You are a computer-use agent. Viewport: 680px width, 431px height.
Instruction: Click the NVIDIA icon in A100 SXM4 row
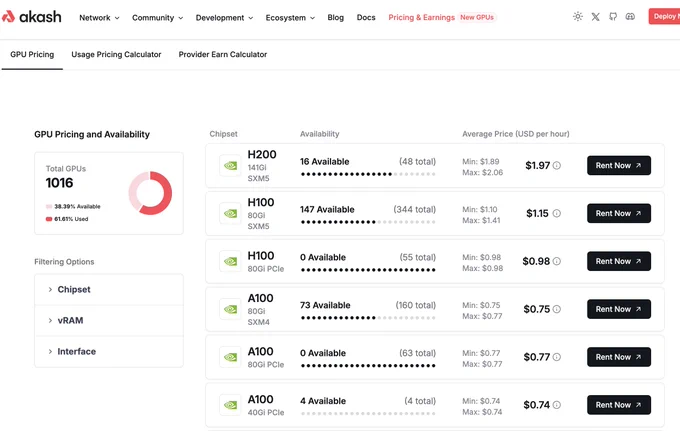[x=230, y=309]
